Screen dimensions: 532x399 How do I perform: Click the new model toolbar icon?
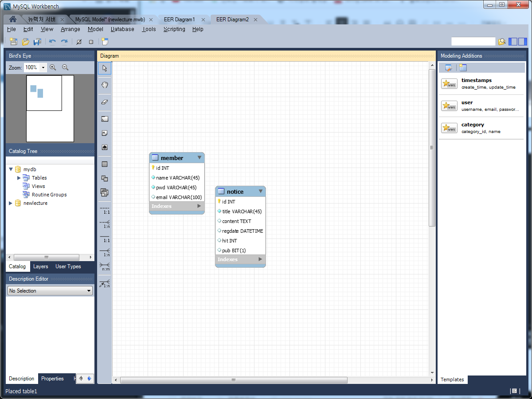pos(13,42)
